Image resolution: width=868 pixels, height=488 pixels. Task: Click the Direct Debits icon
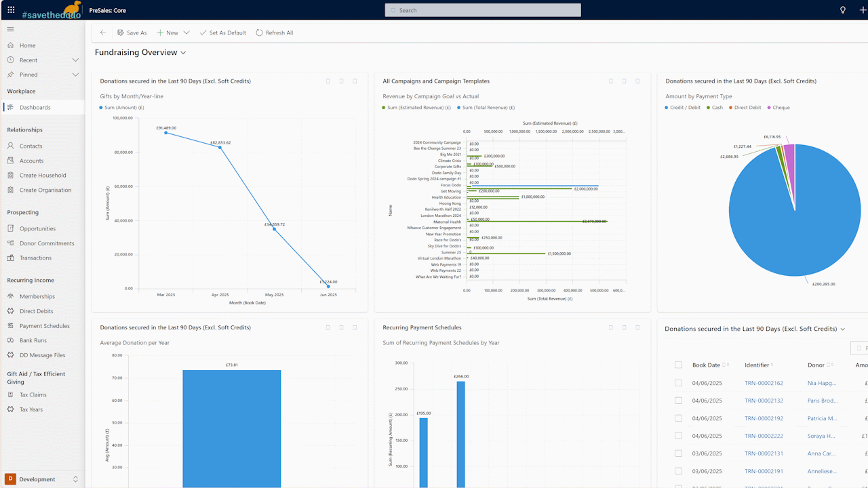[11, 311]
